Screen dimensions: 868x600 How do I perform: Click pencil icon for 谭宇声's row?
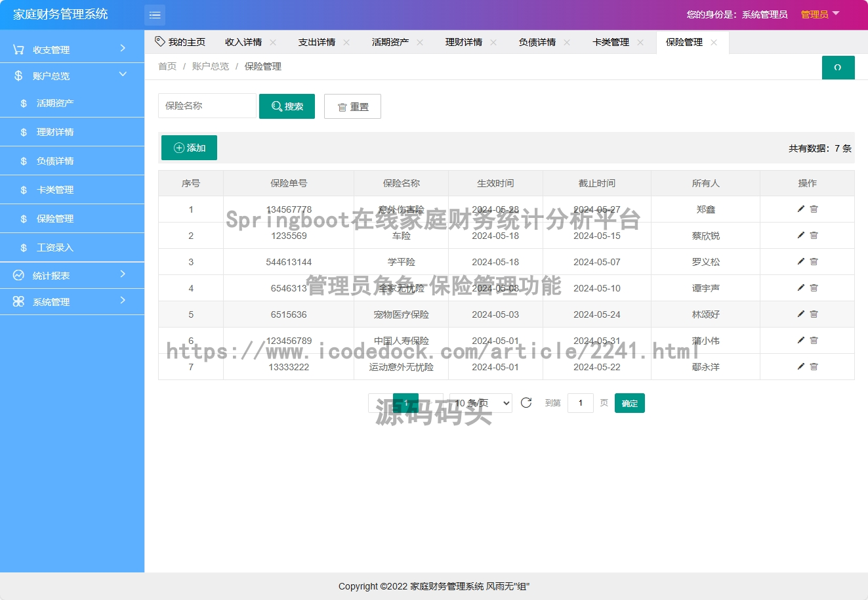pos(801,288)
